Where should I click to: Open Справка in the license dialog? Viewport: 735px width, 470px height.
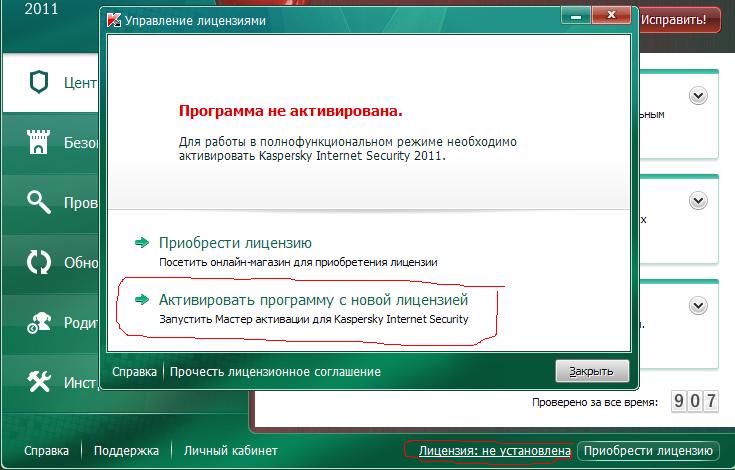click(x=134, y=372)
